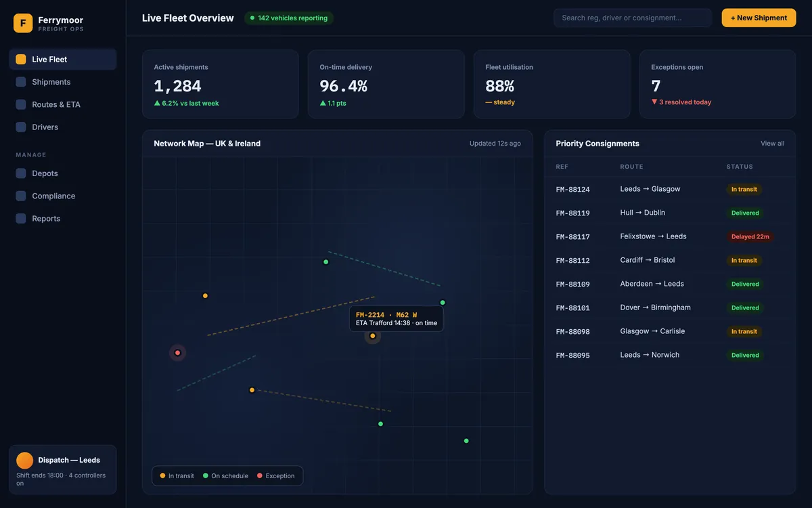
Task: Click the + New Shipment button
Action: 759,18
